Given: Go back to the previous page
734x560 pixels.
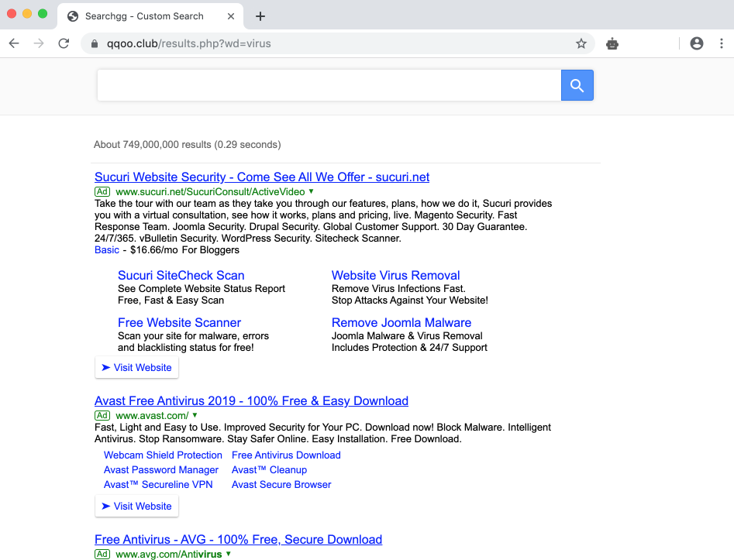Looking at the screenshot, I should (x=14, y=44).
